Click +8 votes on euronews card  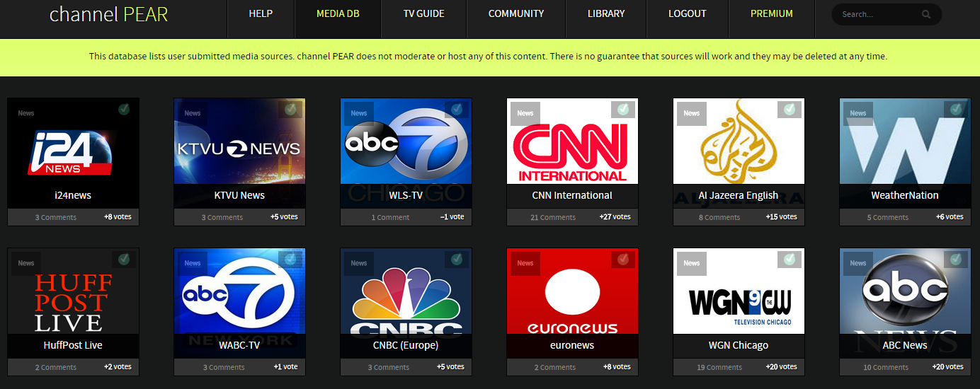(x=617, y=367)
